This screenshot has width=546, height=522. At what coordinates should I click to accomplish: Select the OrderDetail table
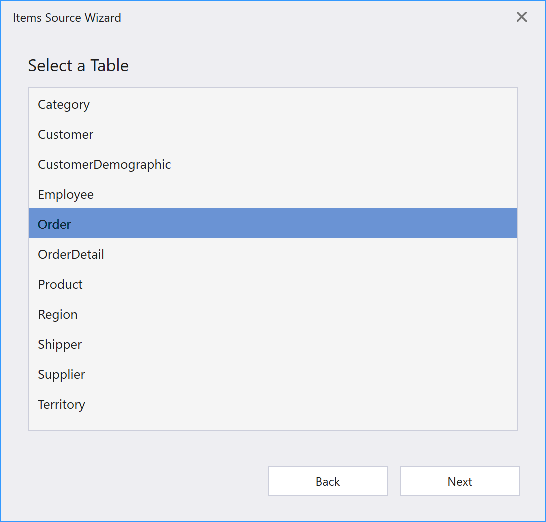tap(273, 254)
